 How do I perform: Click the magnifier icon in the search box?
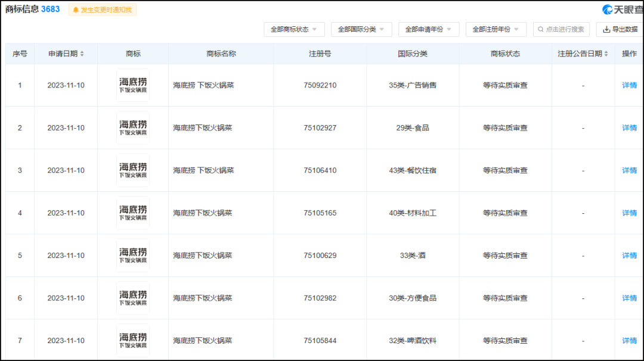coord(541,29)
